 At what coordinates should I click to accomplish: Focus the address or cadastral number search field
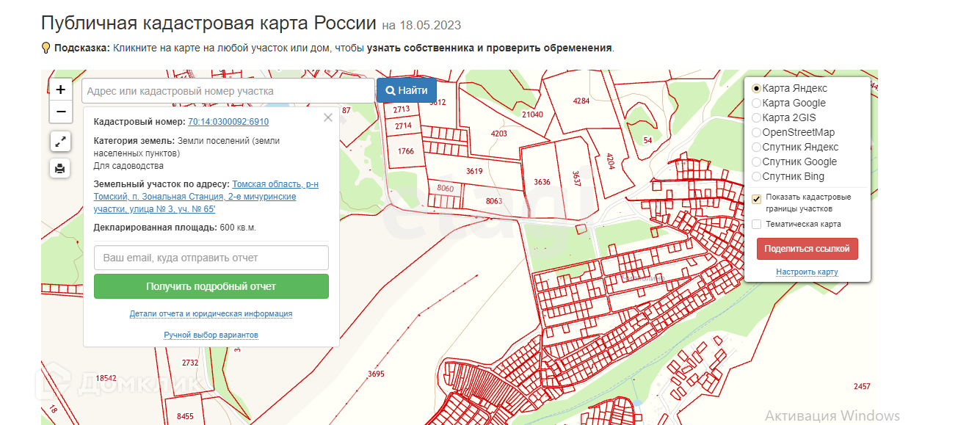(228, 91)
